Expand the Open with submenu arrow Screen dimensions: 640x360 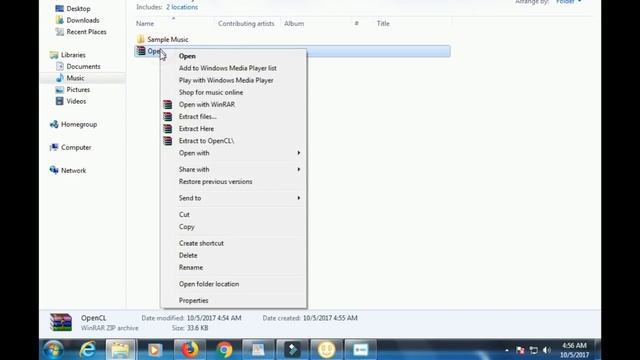click(299, 153)
